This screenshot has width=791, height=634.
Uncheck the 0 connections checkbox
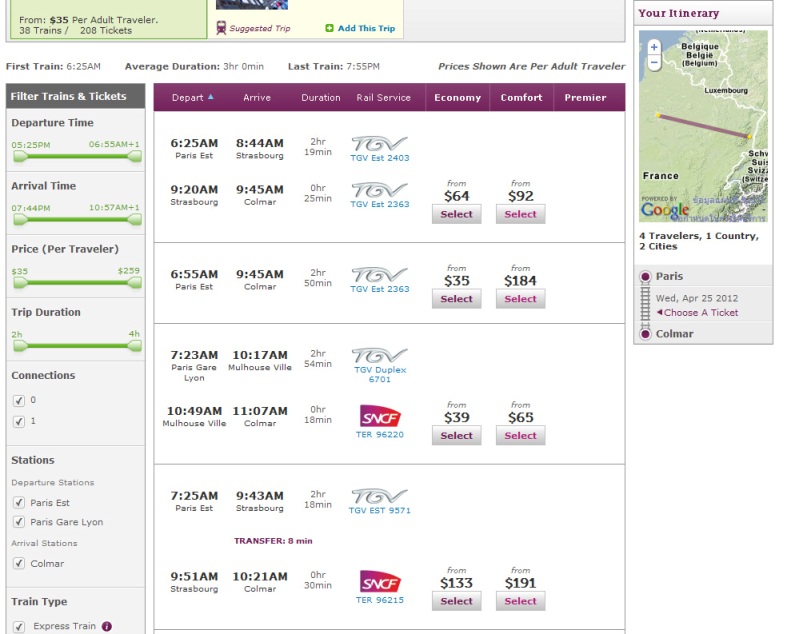(x=19, y=400)
